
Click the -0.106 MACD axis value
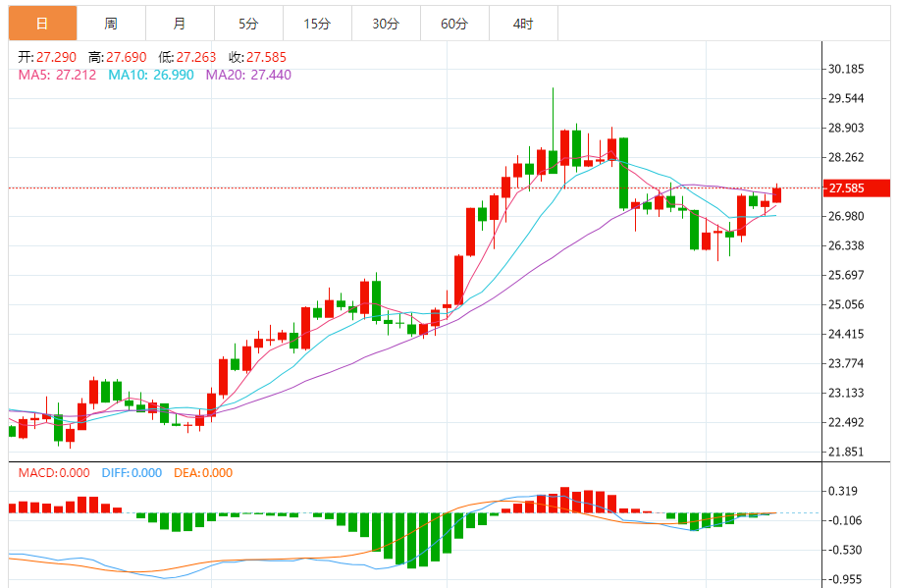[x=845, y=520]
